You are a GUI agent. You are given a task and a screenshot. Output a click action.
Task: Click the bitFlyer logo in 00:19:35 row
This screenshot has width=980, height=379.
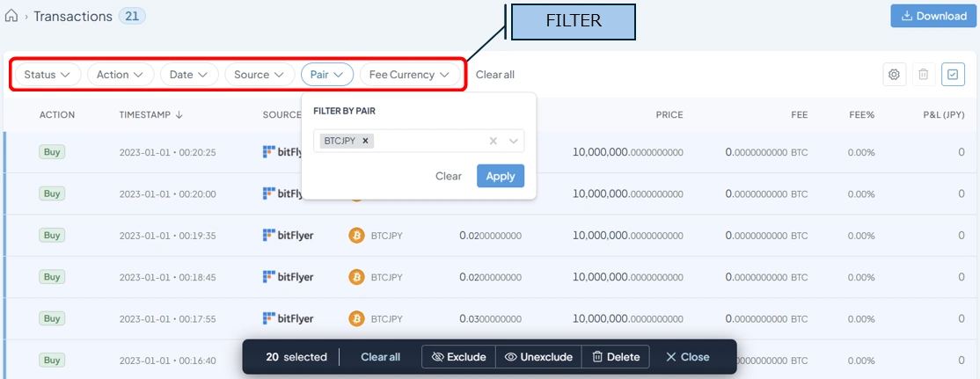(x=289, y=236)
